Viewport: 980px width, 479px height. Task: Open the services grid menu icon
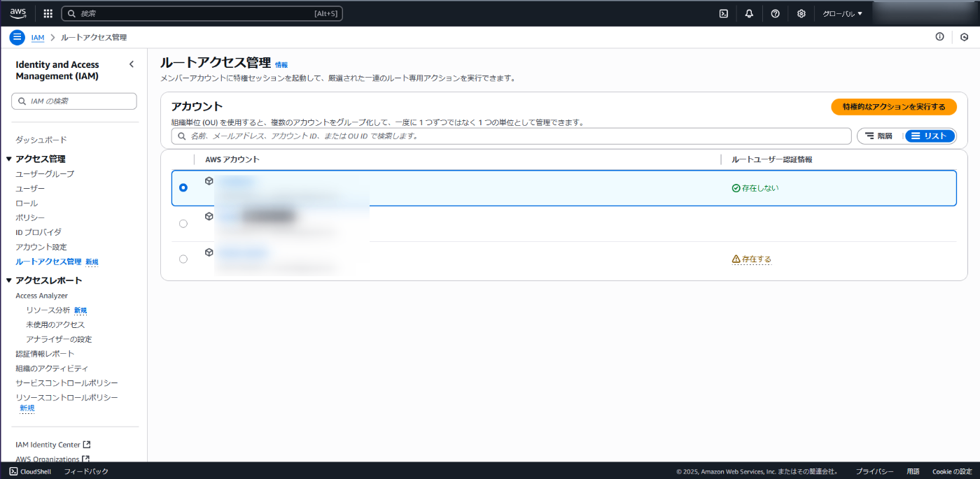point(48,13)
